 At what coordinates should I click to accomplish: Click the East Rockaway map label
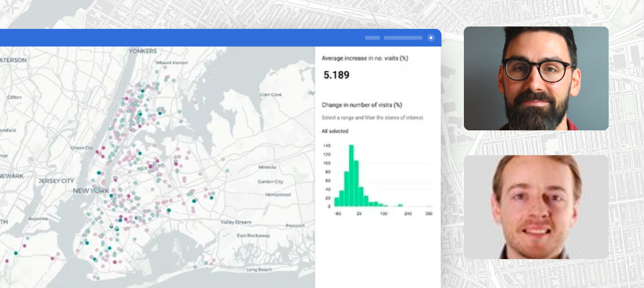(253, 236)
